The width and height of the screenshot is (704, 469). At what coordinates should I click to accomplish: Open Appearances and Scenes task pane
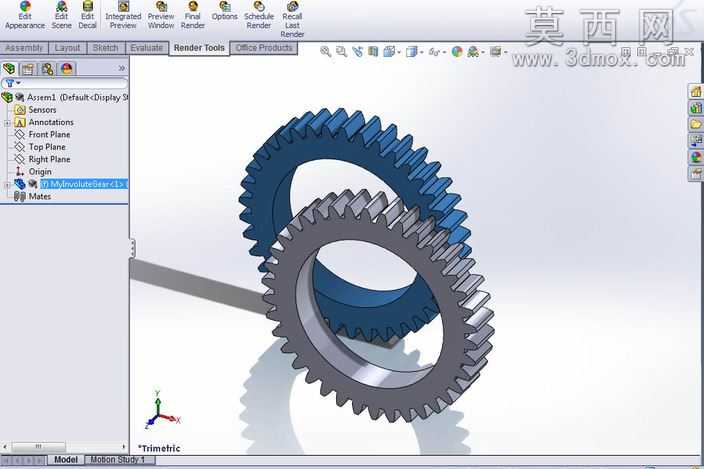696,157
